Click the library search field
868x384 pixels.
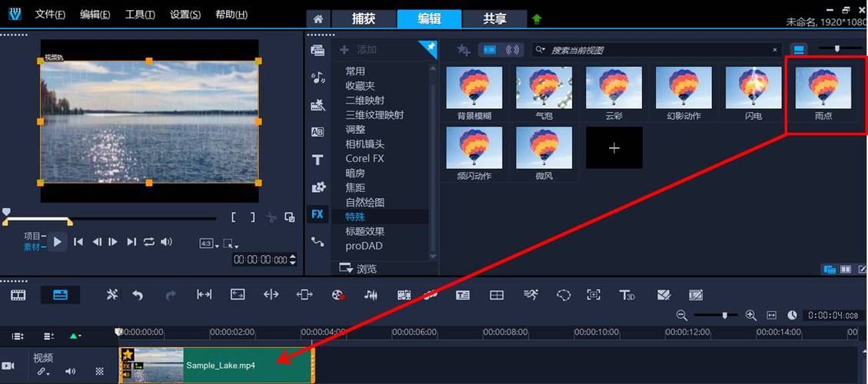[x=659, y=50]
